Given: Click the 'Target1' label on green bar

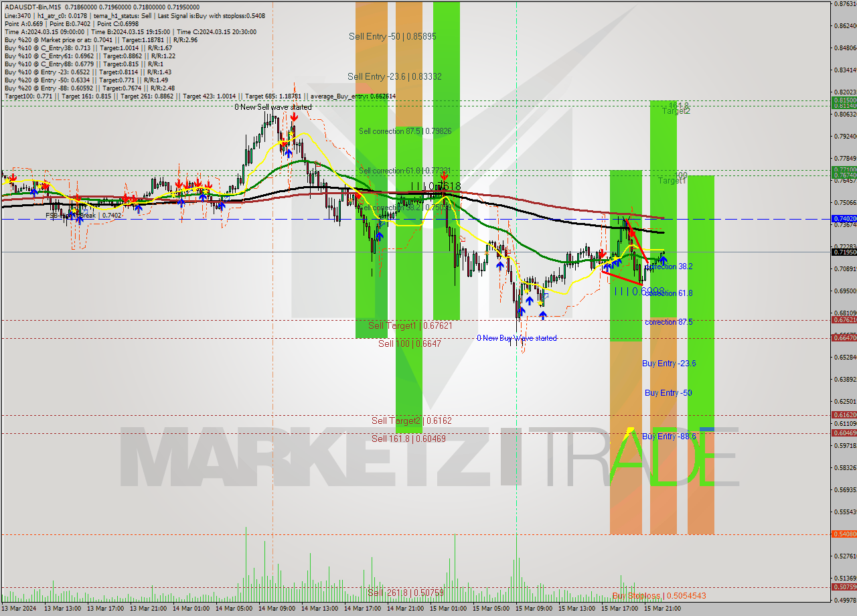Looking at the screenshot, I should pos(672,181).
